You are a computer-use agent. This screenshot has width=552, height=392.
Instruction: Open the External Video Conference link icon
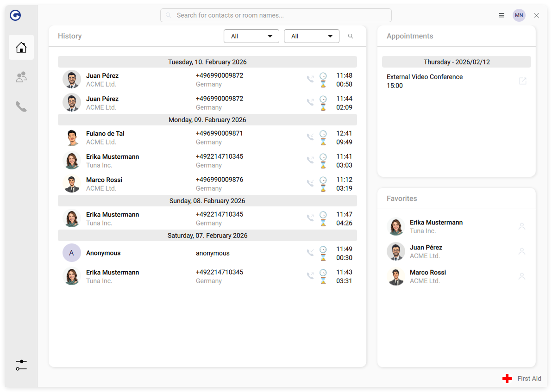523,81
